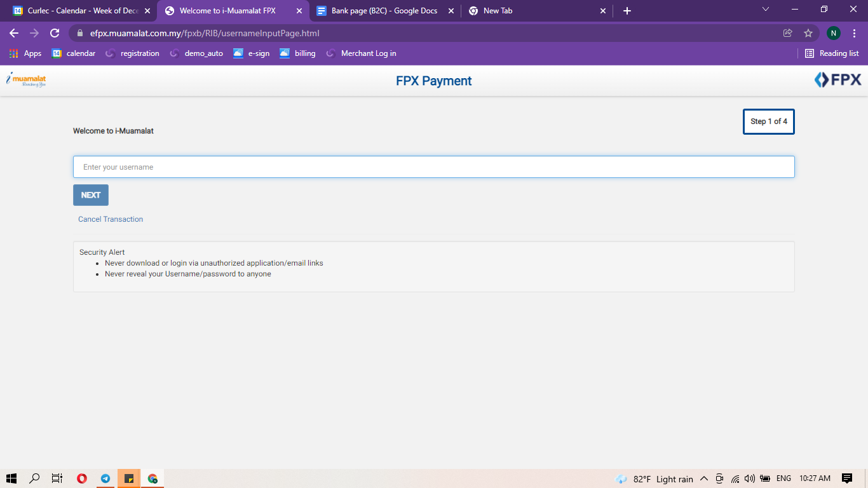Image resolution: width=868 pixels, height=488 pixels.
Task: Open the notifications action center
Action: pyautogui.click(x=847, y=478)
